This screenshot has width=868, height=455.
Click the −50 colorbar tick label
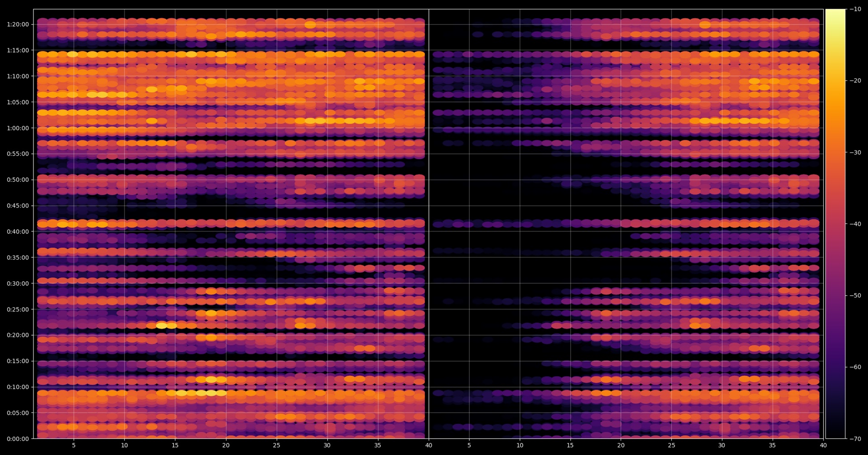(855, 295)
